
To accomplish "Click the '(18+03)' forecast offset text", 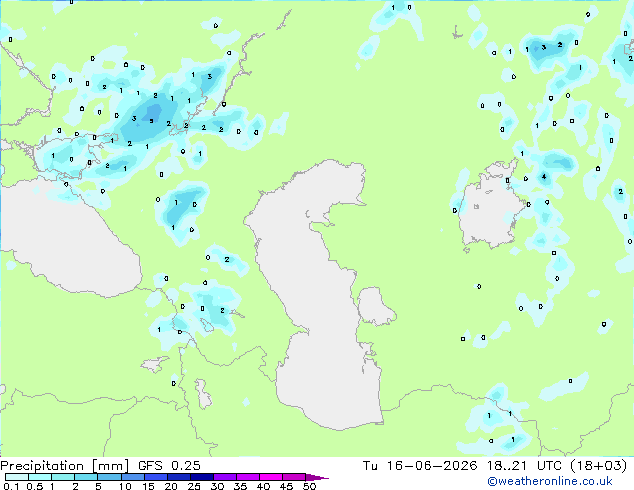I will click(x=598, y=466).
